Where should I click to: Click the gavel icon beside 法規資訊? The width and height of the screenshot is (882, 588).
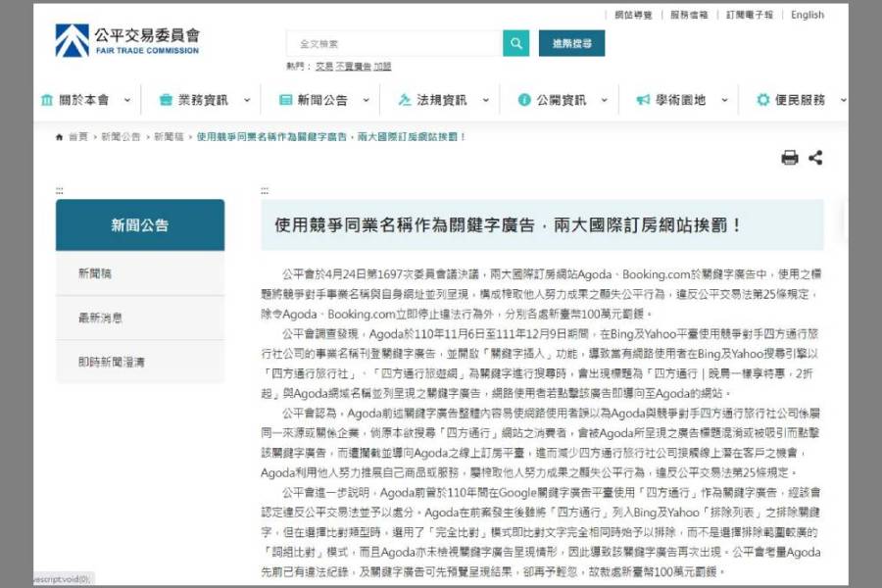[x=405, y=100]
